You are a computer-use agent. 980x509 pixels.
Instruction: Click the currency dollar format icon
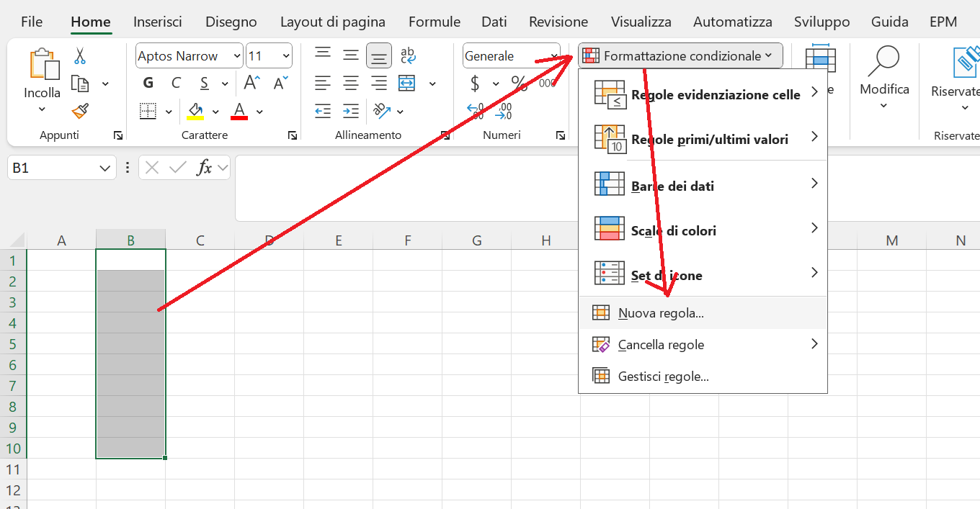coord(475,84)
